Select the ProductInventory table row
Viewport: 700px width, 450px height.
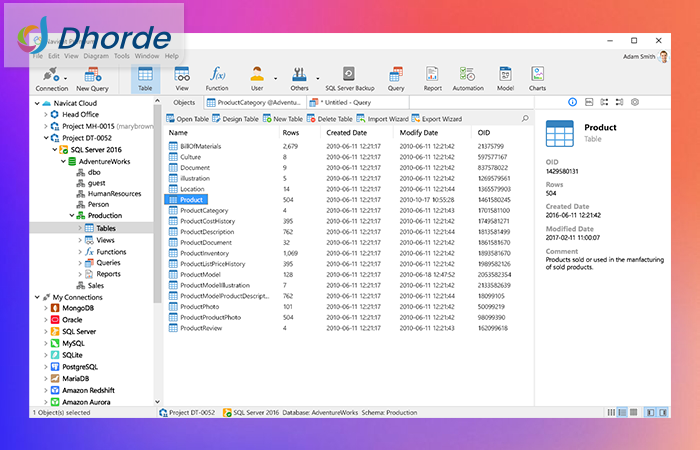point(205,254)
